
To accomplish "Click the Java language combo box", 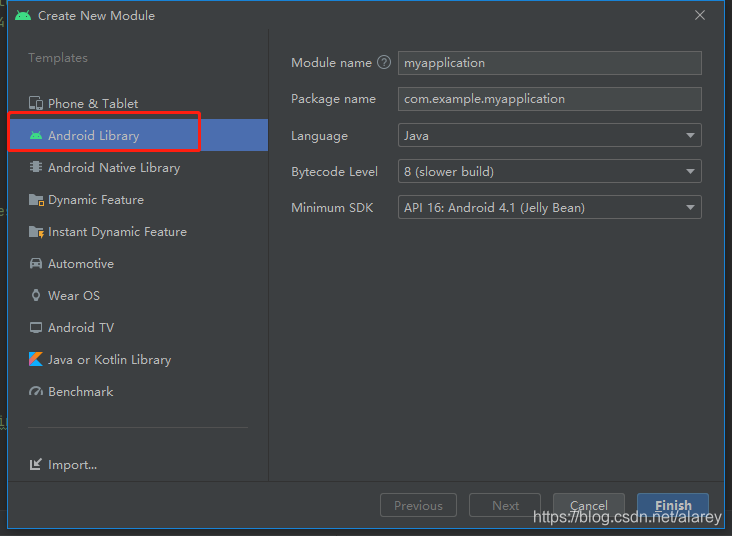I will 549,135.
